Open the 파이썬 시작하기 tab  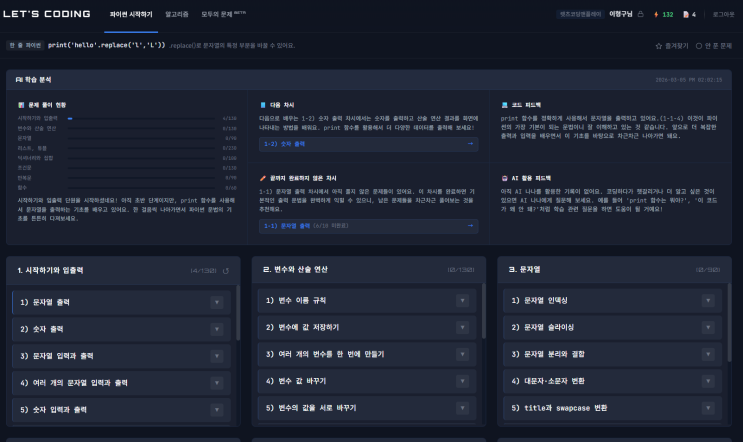click(131, 15)
